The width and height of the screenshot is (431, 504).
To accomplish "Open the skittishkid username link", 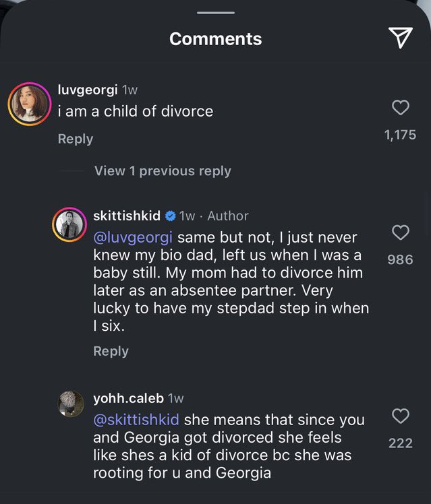I will 127,216.
